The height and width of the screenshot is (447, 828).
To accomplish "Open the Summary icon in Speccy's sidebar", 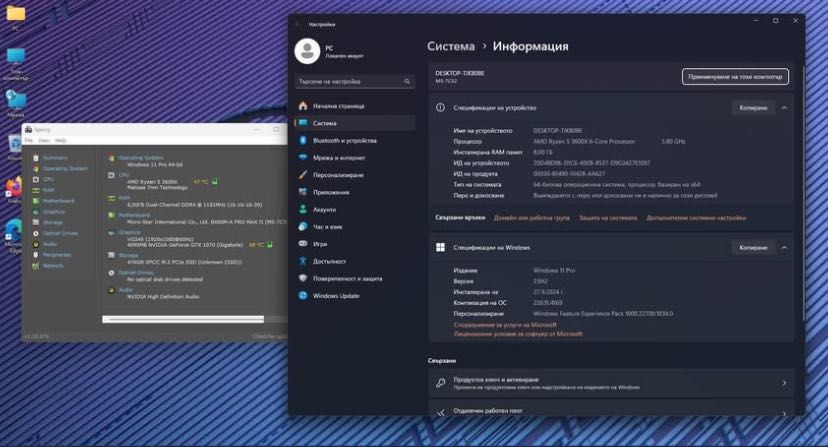I will click(x=36, y=158).
